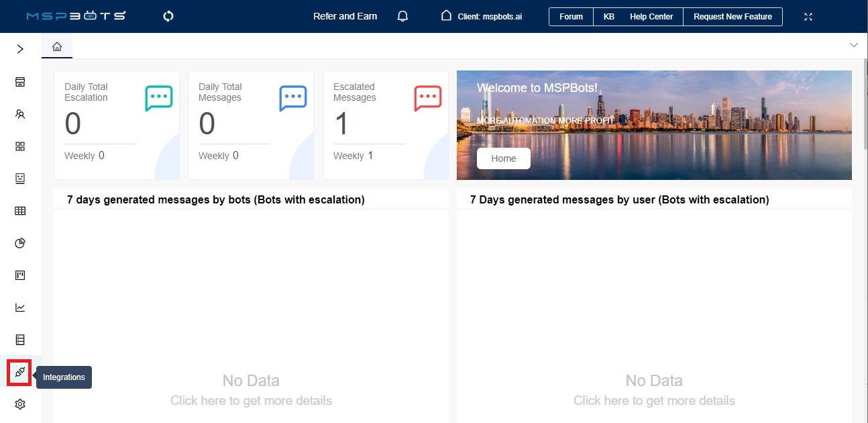
Task: Enter fullscreen via the expand icon top-right
Action: (808, 17)
